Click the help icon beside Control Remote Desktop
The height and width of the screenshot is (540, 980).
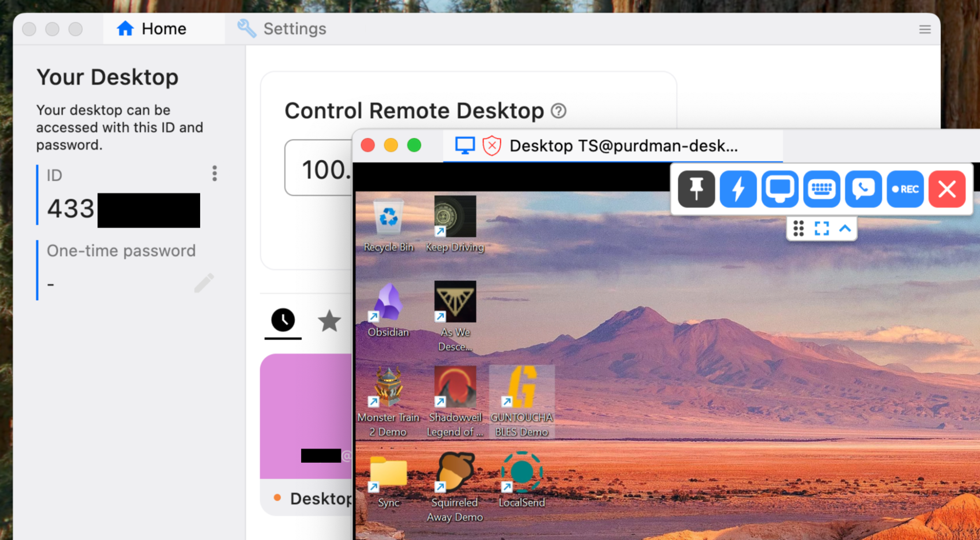click(x=558, y=111)
